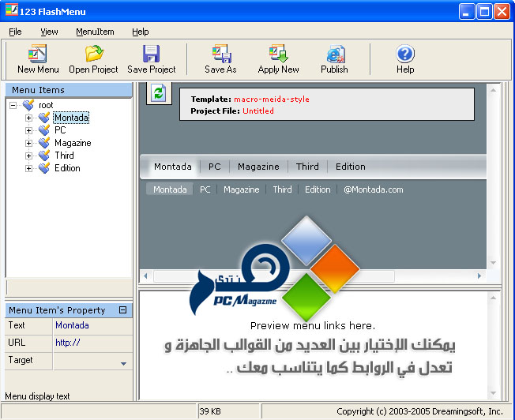Collapse the Menu Item's Property panel
This screenshot has height=420, width=515.
[122, 310]
